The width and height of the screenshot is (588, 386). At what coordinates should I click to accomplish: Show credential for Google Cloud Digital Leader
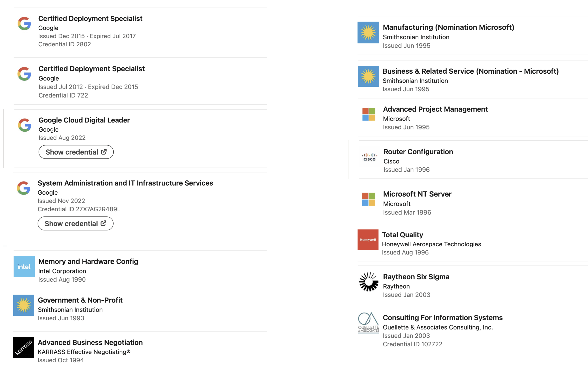(x=76, y=152)
